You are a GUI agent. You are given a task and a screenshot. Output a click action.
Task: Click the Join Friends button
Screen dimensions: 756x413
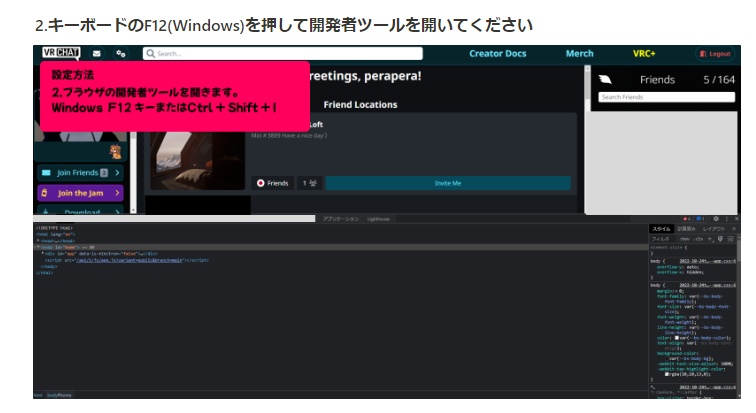click(x=80, y=173)
